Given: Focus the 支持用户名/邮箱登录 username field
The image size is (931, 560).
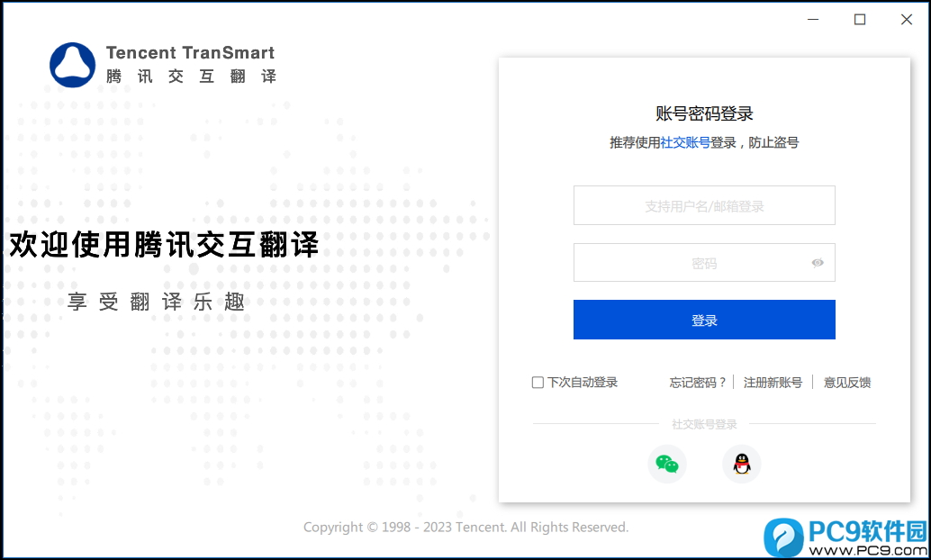Looking at the screenshot, I should tap(704, 205).
